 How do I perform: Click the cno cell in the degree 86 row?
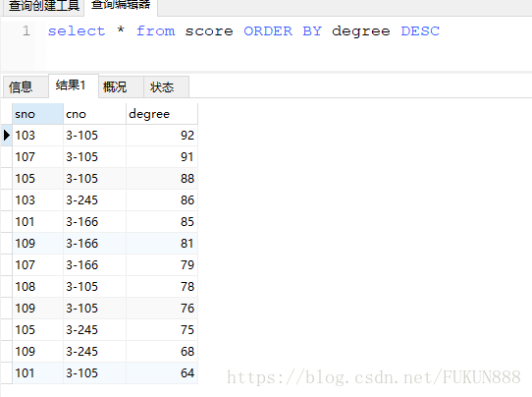(94, 200)
